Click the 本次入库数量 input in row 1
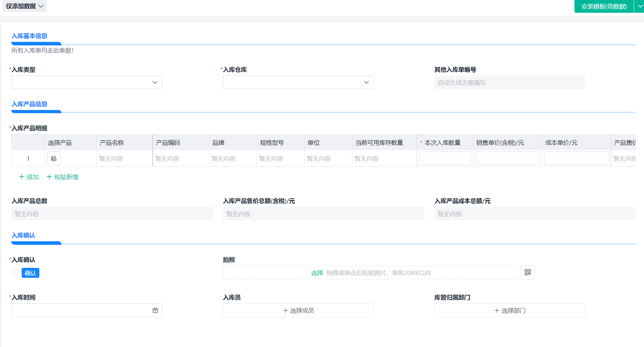 445,158
